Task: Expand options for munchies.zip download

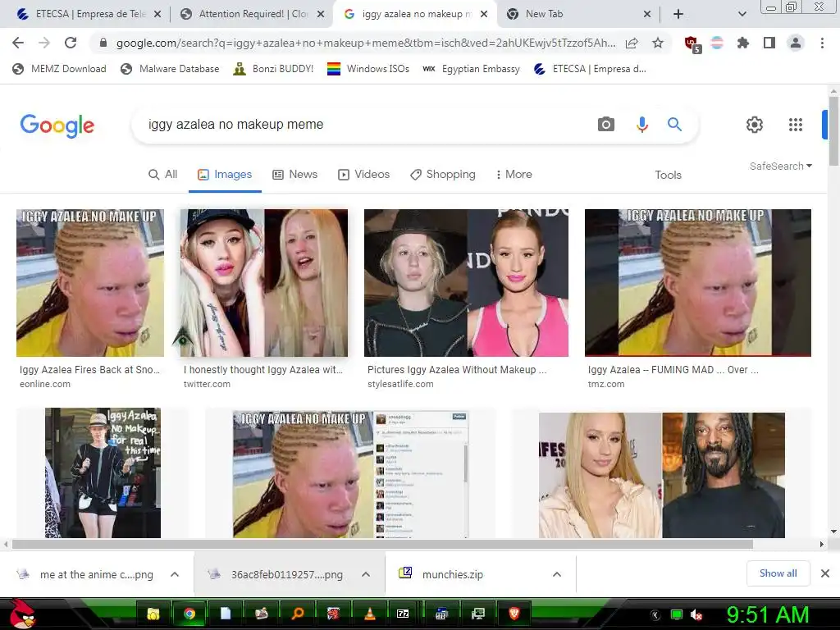Action: point(557,574)
